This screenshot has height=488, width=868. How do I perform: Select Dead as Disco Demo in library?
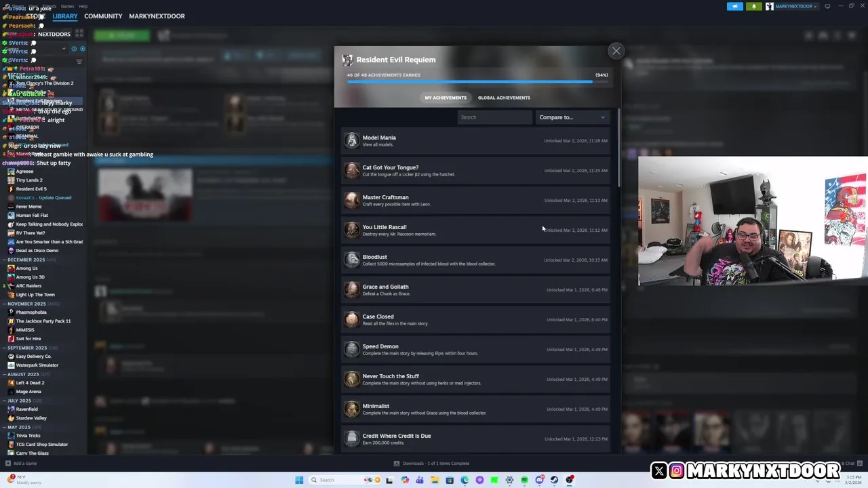pos(37,251)
